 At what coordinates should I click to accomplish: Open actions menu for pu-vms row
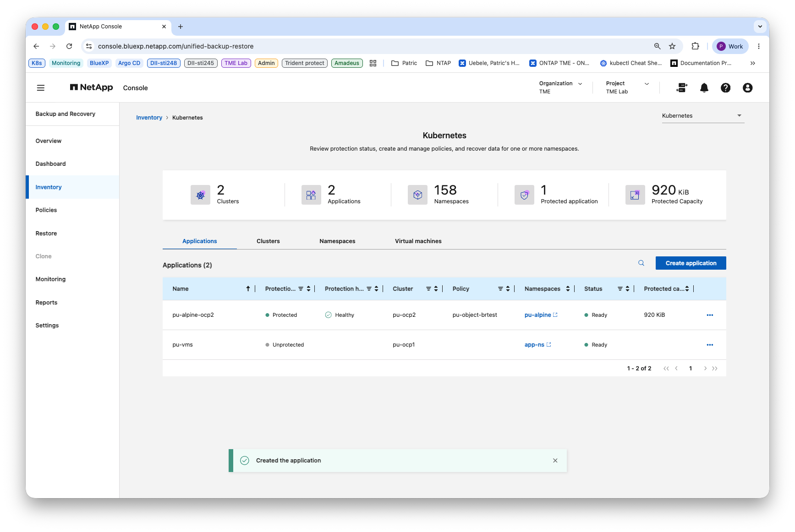point(710,345)
